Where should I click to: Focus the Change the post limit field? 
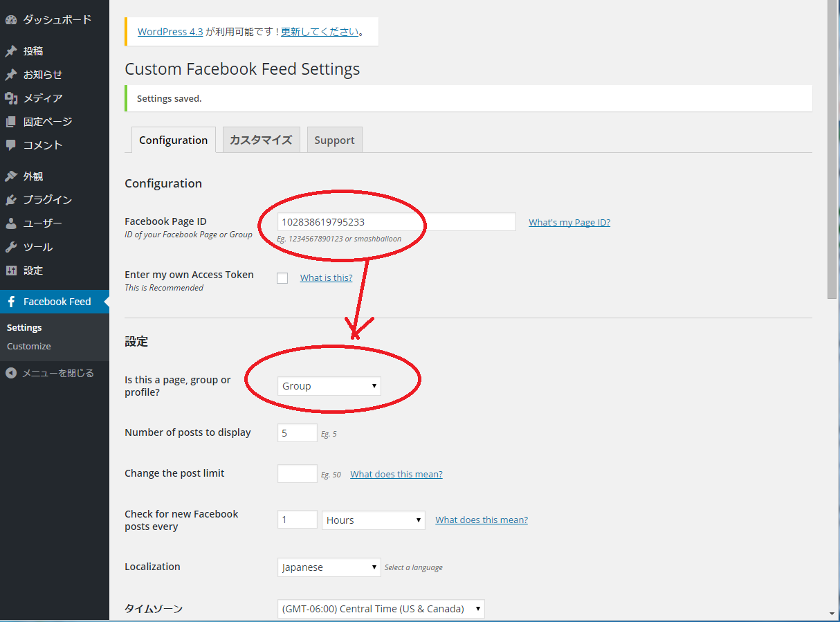point(298,474)
